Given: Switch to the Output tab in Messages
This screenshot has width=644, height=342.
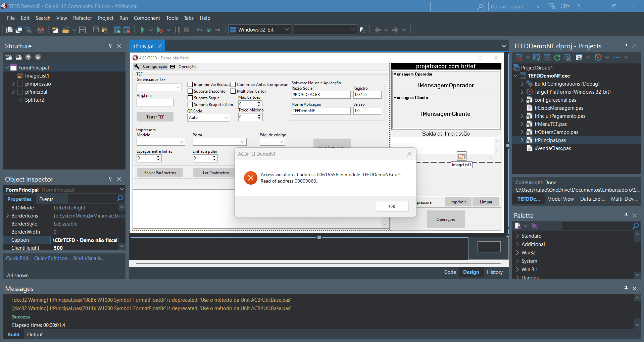Looking at the screenshot, I should [x=35, y=335].
